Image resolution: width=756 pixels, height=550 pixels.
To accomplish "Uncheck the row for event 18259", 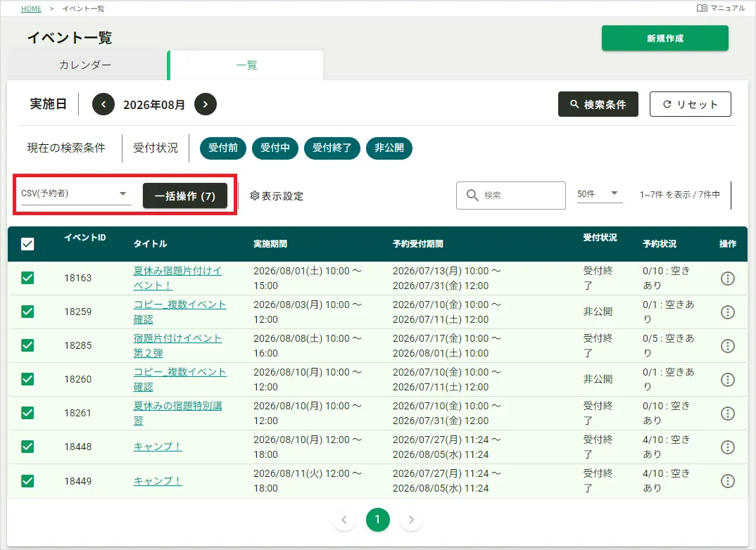I will (x=27, y=312).
